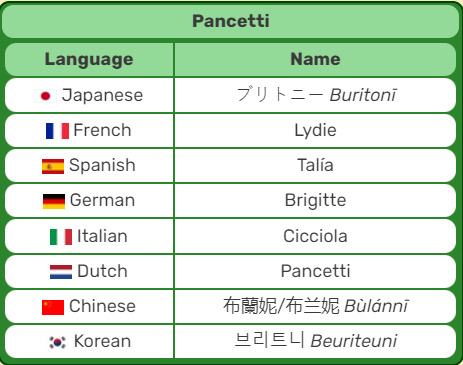Click the German flag icon
Image resolution: width=463 pixels, height=365 pixels.
[x=54, y=201]
